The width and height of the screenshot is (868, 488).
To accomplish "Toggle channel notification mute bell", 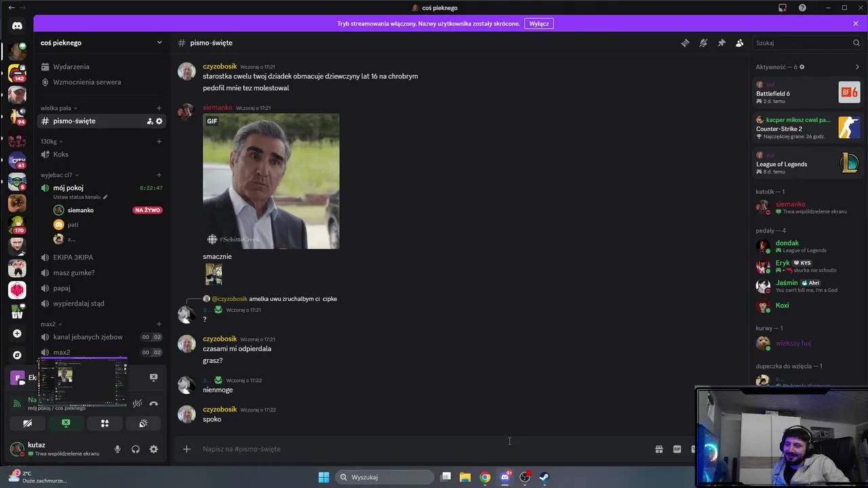I will click(703, 43).
